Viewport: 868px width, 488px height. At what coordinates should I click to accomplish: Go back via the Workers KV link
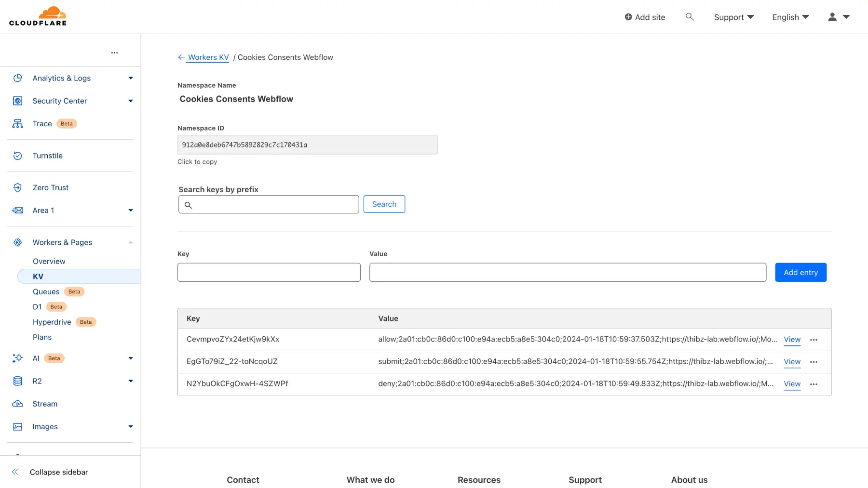pyautogui.click(x=208, y=57)
